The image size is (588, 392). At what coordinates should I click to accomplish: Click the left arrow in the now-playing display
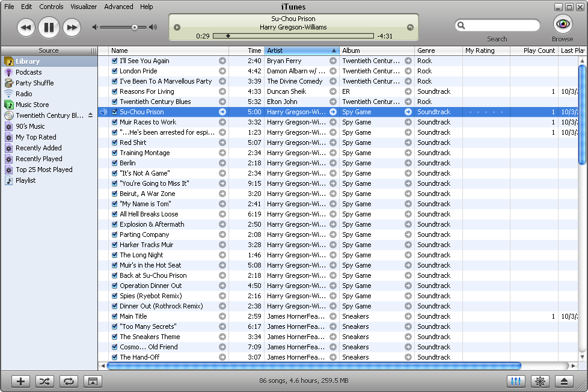click(177, 27)
